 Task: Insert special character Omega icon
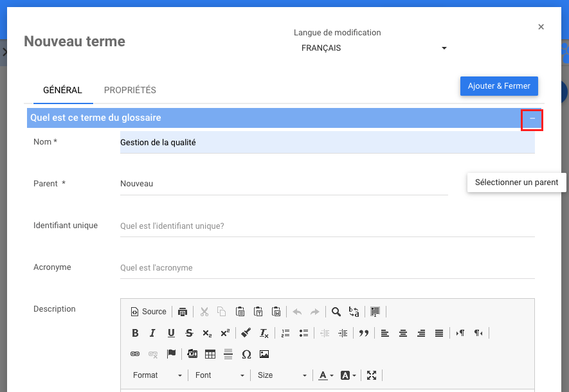(246, 354)
